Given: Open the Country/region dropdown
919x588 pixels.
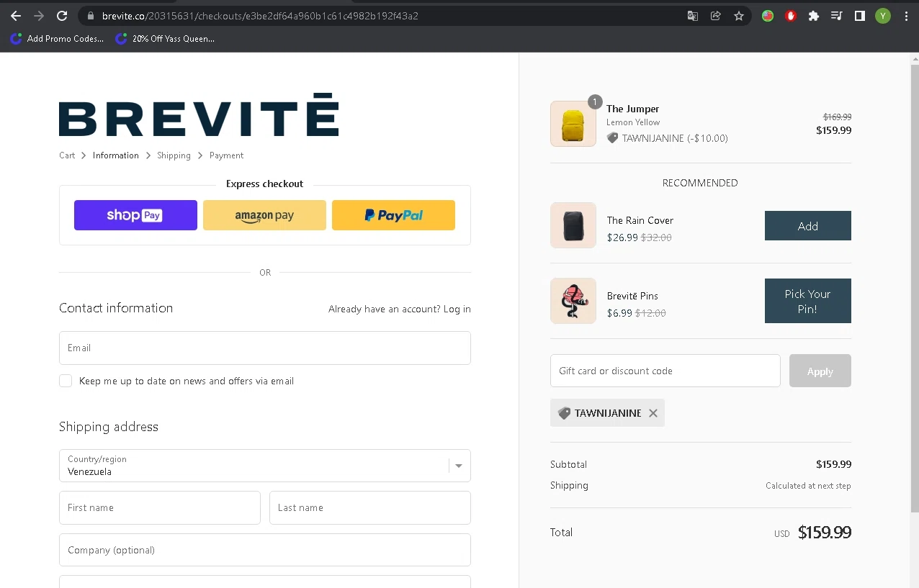Looking at the screenshot, I should 265,466.
